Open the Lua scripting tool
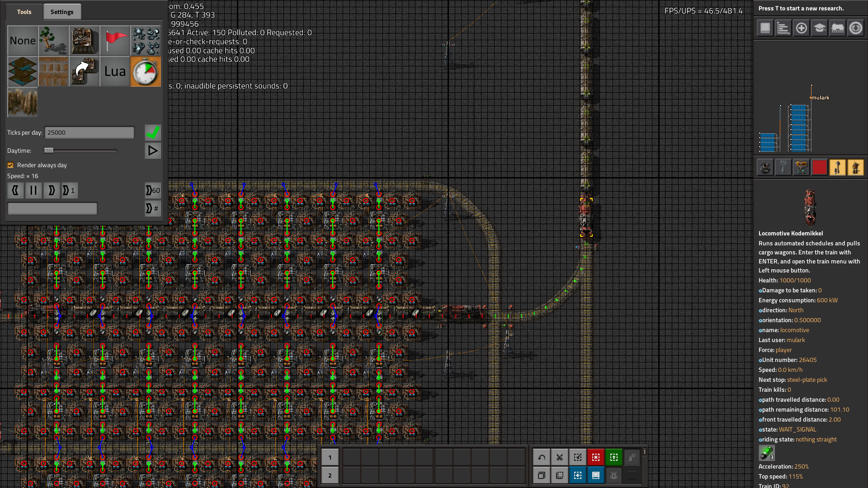 coord(115,71)
